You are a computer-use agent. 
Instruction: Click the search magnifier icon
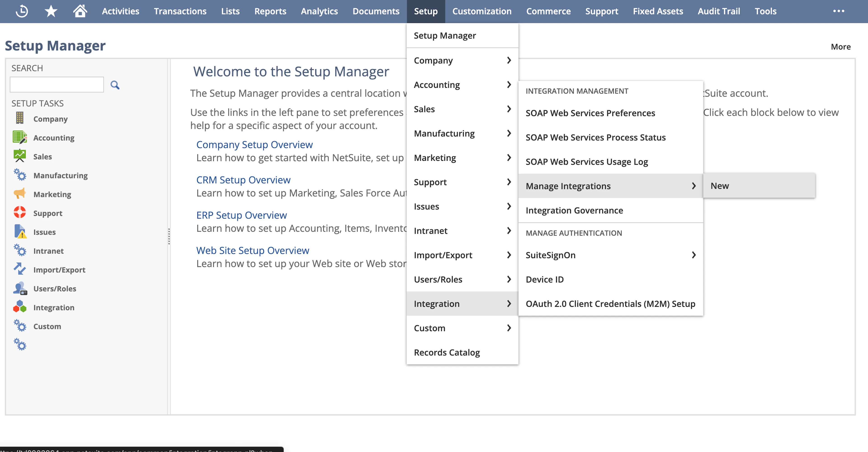[115, 85]
